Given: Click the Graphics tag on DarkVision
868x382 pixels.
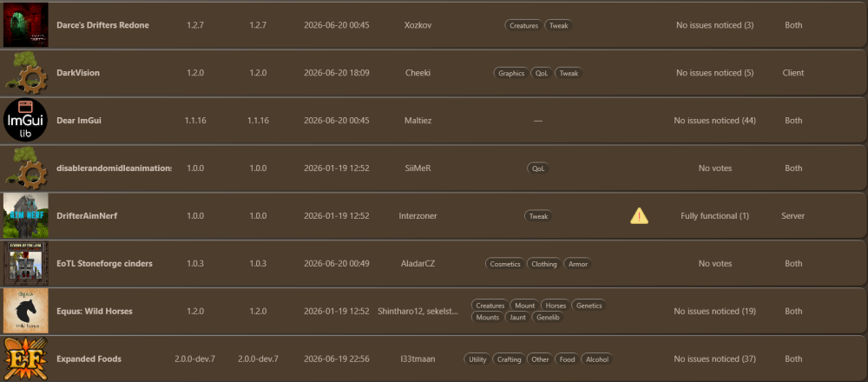Looking at the screenshot, I should (x=511, y=73).
